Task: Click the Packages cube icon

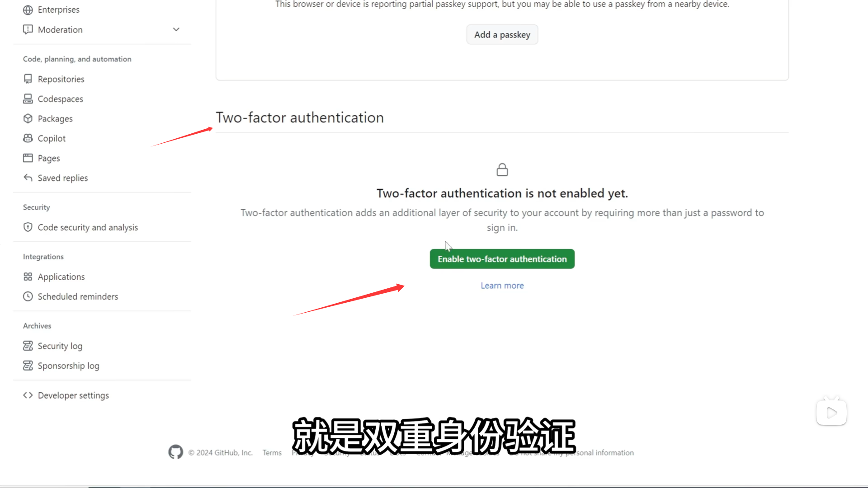Action: (x=28, y=118)
